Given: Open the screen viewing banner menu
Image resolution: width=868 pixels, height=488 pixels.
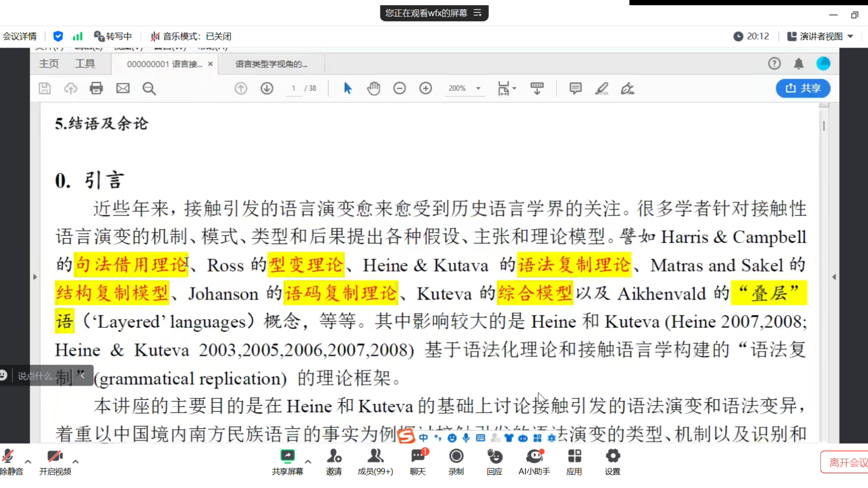Looking at the screenshot, I should pos(478,13).
